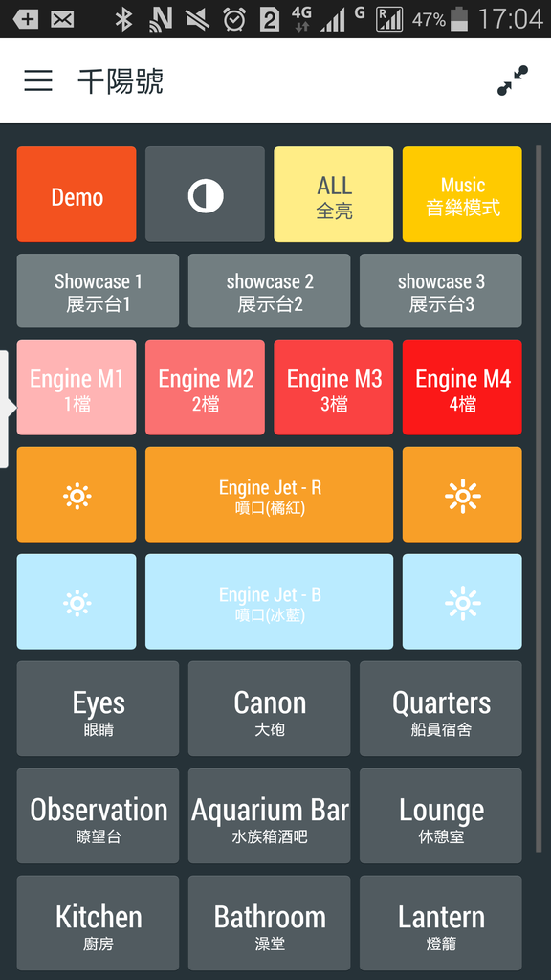Image resolution: width=551 pixels, height=980 pixels.
Task: Tap the dim sun icon on blue row
Action: coord(77,602)
